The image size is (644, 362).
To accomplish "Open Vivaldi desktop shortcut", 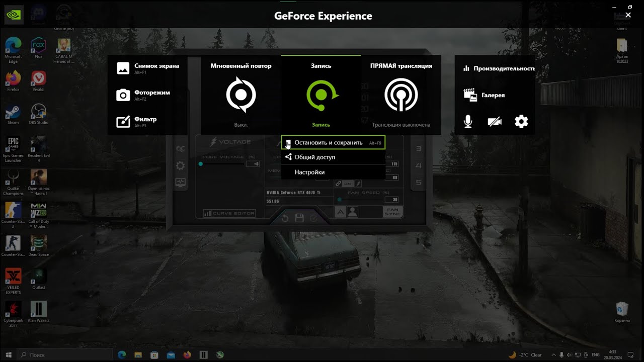I will [39, 81].
